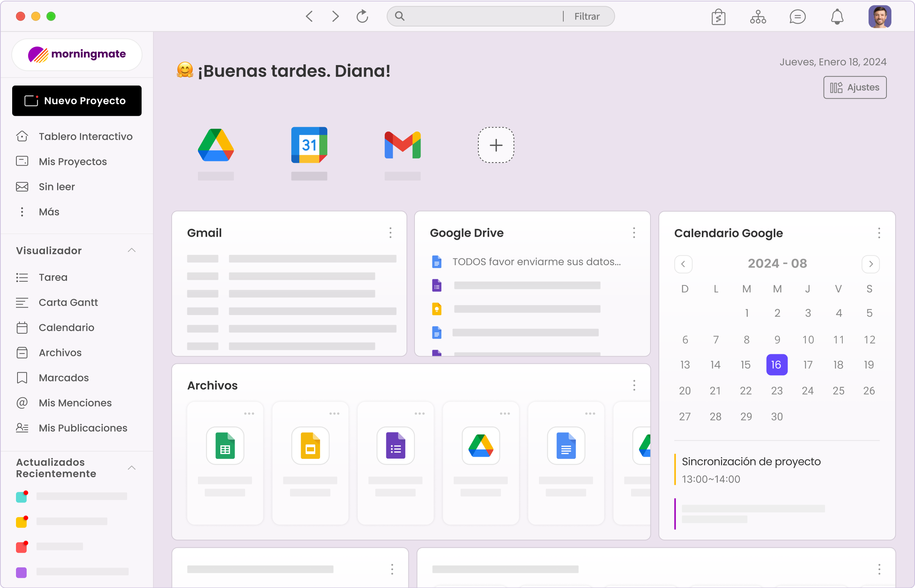The width and height of the screenshot is (915, 588).
Task: Go to next month in calendar
Action: [871, 264]
